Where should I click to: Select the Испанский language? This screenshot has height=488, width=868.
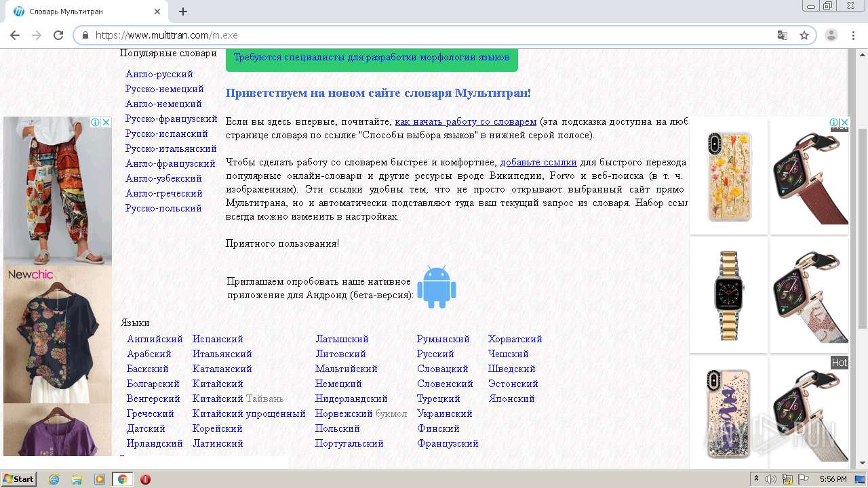pos(218,339)
